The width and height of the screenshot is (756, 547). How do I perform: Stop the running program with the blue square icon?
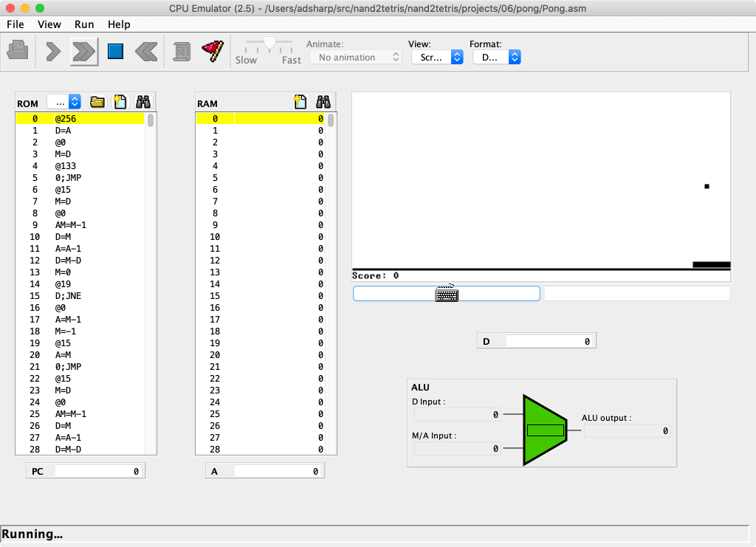(x=114, y=51)
